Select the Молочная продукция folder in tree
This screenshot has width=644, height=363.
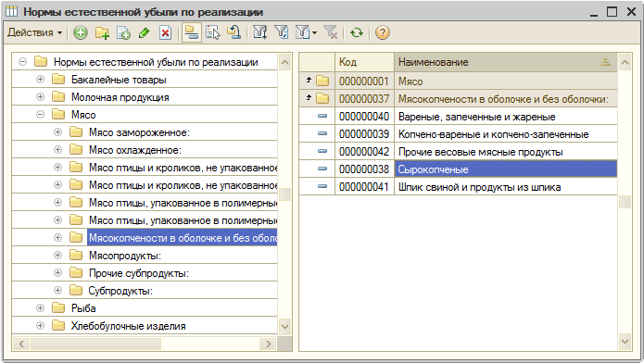[120, 97]
